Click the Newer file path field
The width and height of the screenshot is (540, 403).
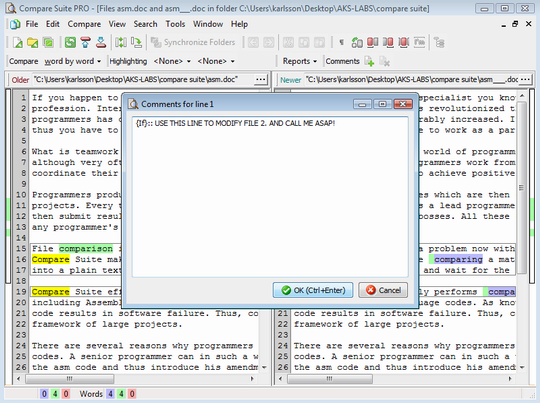click(x=412, y=80)
